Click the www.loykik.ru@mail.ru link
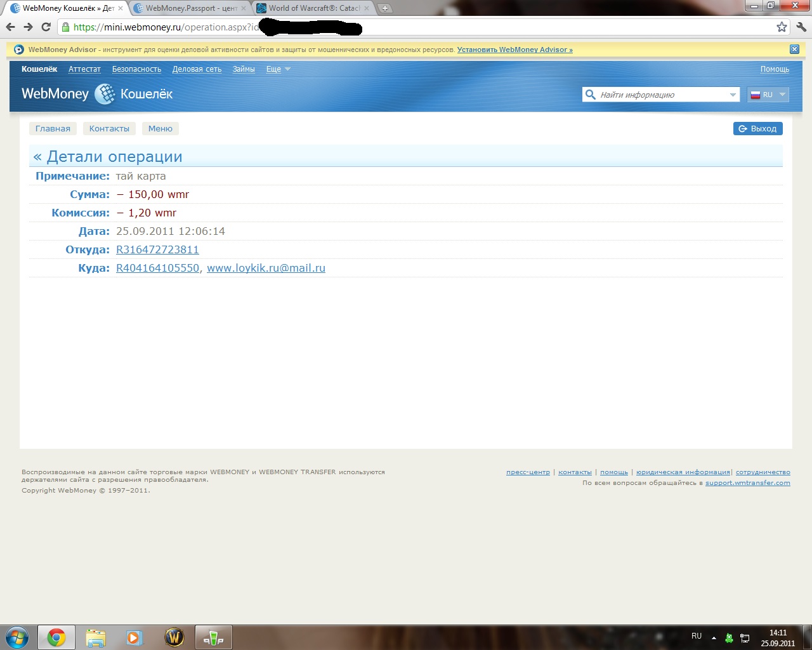Image resolution: width=812 pixels, height=650 pixels. (266, 268)
